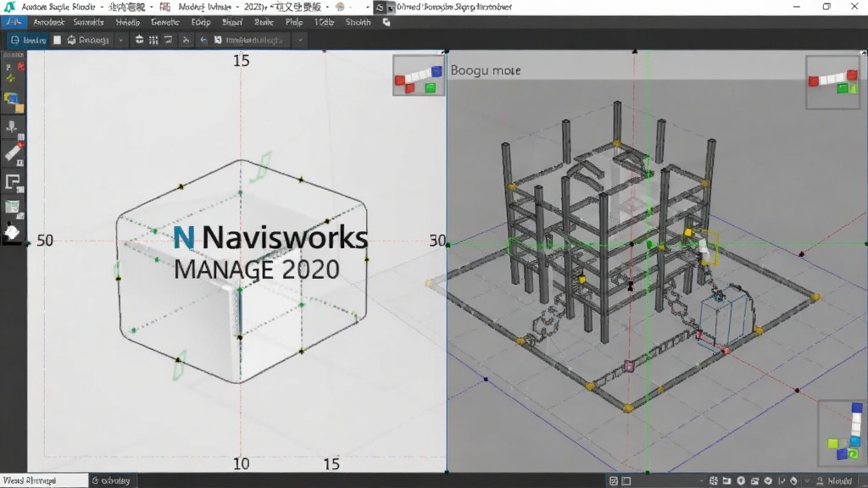Click the view cube in right viewport top corner
The width and height of the screenshot is (868, 488).
pyautogui.click(x=832, y=82)
